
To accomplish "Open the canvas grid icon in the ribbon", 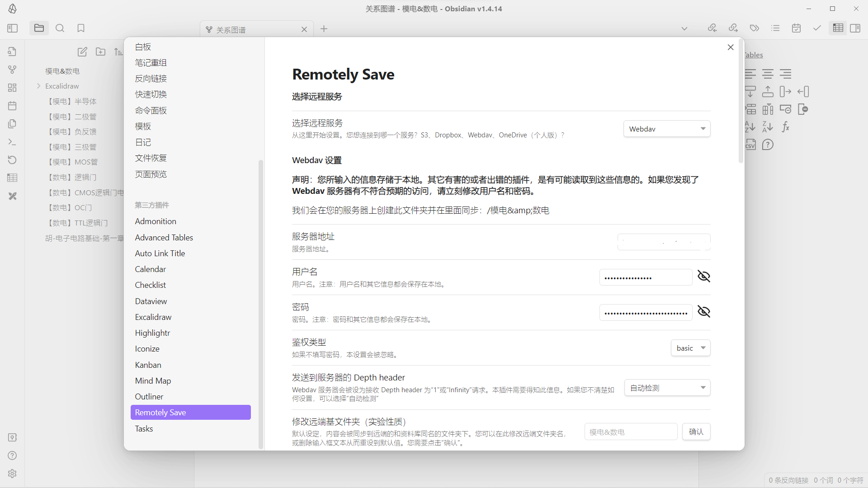I will coord(12,88).
